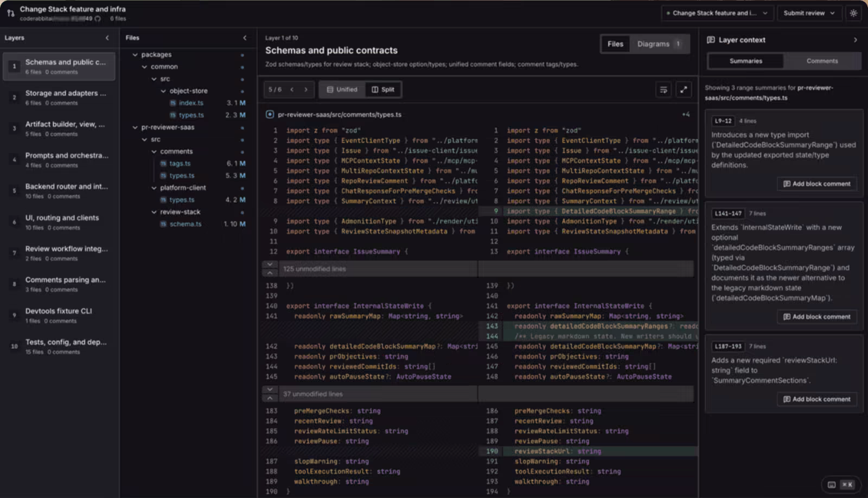Collapse the Layers panel with its chevron
868x498 pixels.
pyautogui.click(x=107, y=38)
